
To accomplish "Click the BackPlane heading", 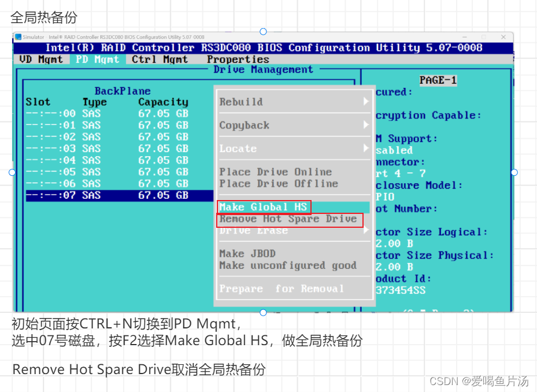I will 123,91.
